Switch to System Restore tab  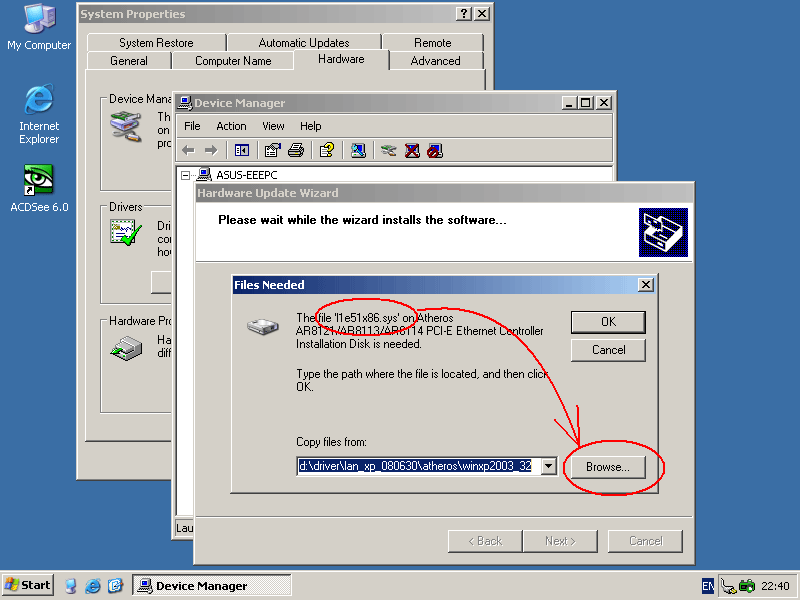click(156, 42)
